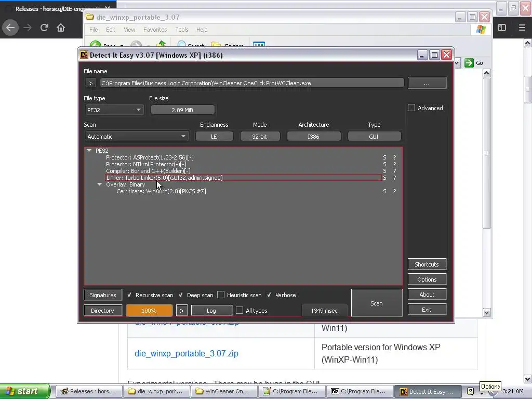This screenshot has width=532, height=399.
Task: Click the orange 100% progress bar
Action: coord(149,311)
